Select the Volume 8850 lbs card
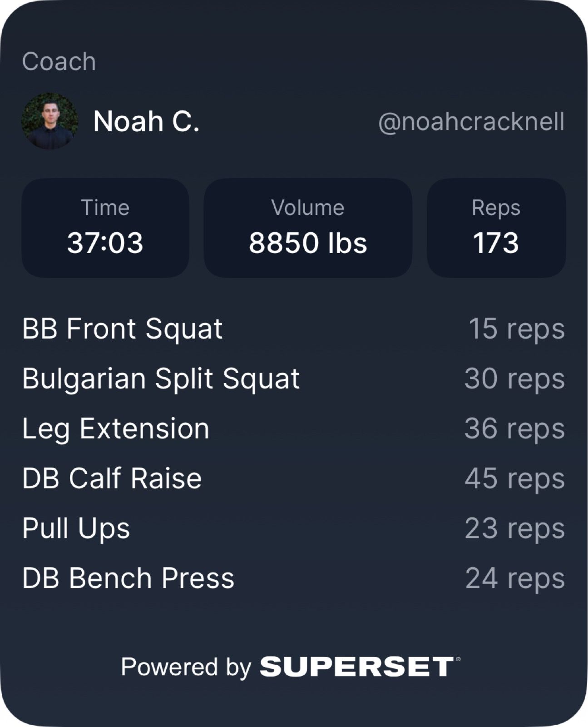This screenshot has height=727, width=588. (x=307, y=228)
